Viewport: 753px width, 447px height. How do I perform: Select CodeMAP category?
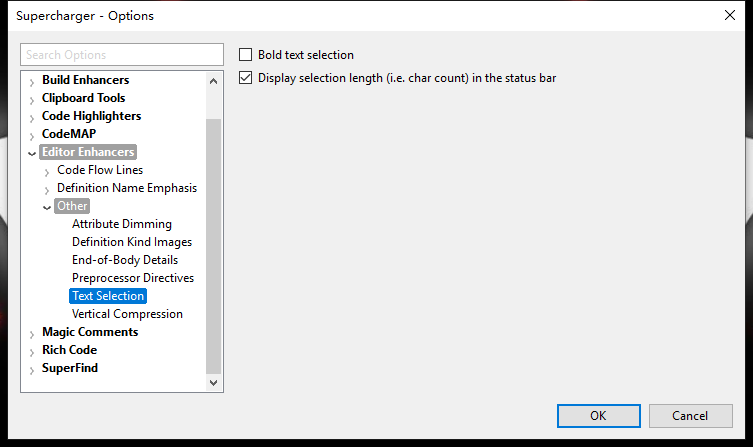coord(69,134)
